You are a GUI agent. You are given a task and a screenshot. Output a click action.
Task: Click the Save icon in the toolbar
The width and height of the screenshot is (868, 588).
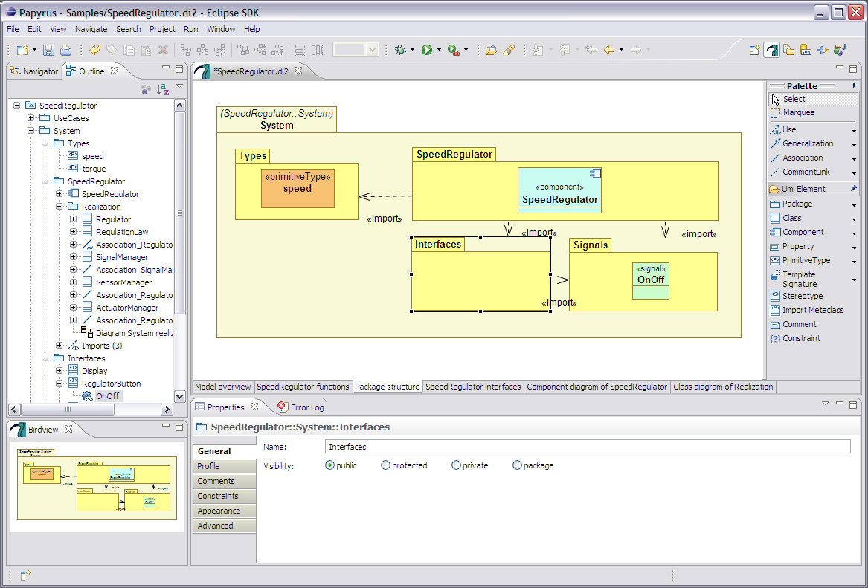48,51
